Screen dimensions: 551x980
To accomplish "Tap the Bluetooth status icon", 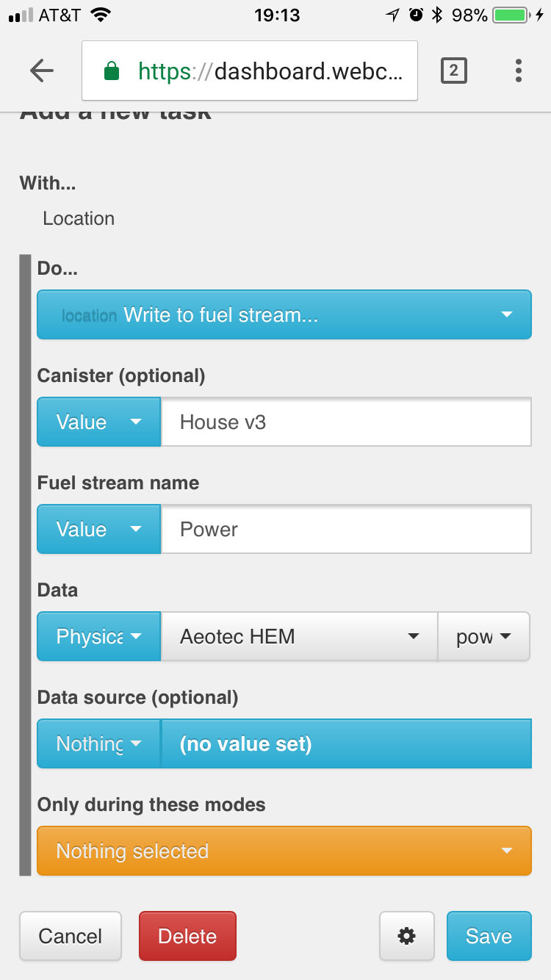I will (437, 15).
